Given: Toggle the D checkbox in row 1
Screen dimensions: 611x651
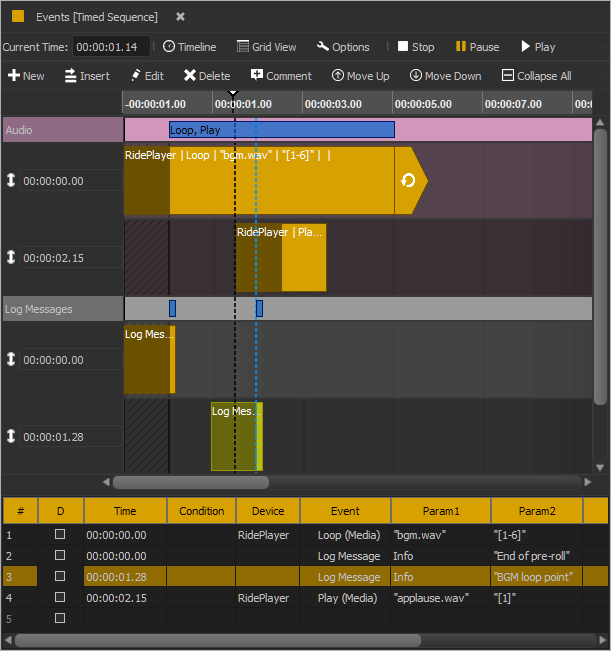Looking at the screenshot, I should click(60, 535).
